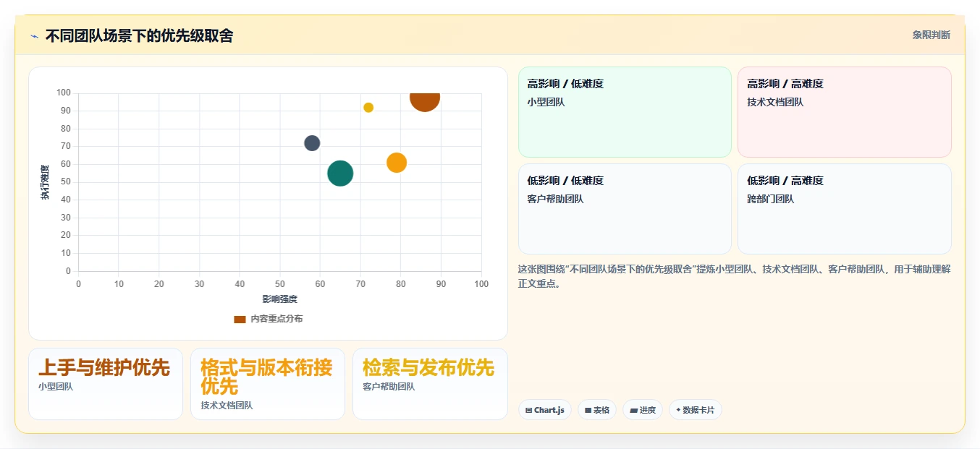Viewport: 980px width, 449px height.
Task: Open the 低影响 / 高难度 quadrant card
Action: coord(845,209)
